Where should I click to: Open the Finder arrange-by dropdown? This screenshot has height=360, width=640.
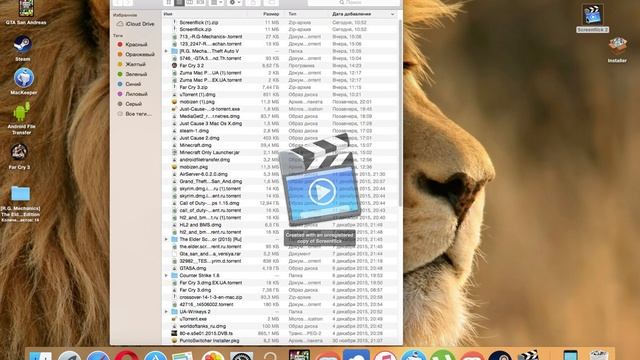(x=217, y=2)
